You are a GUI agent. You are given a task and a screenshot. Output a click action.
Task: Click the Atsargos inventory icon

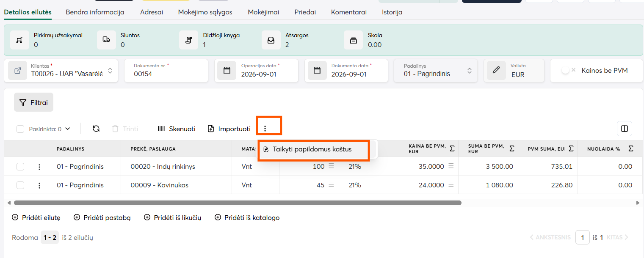pyautogui.click(x=271, y=40)
